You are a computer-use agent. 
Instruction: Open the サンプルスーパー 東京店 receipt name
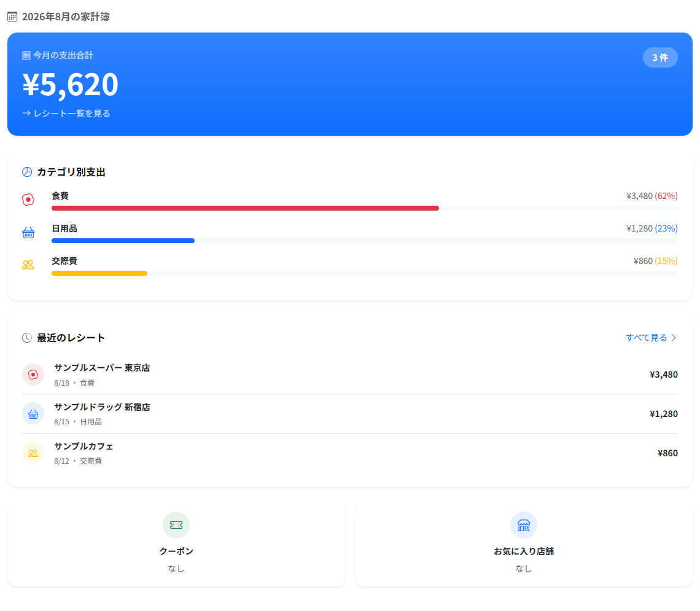click(x=102, y=368)
